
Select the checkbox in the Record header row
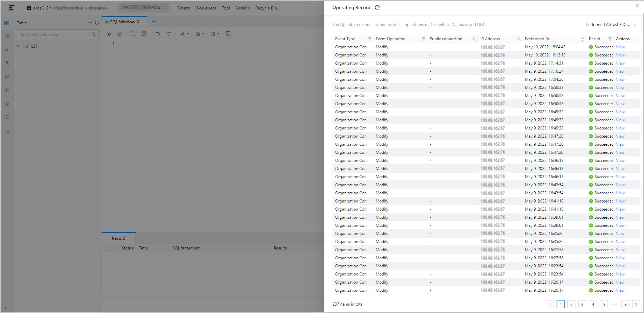coord(110,247)
